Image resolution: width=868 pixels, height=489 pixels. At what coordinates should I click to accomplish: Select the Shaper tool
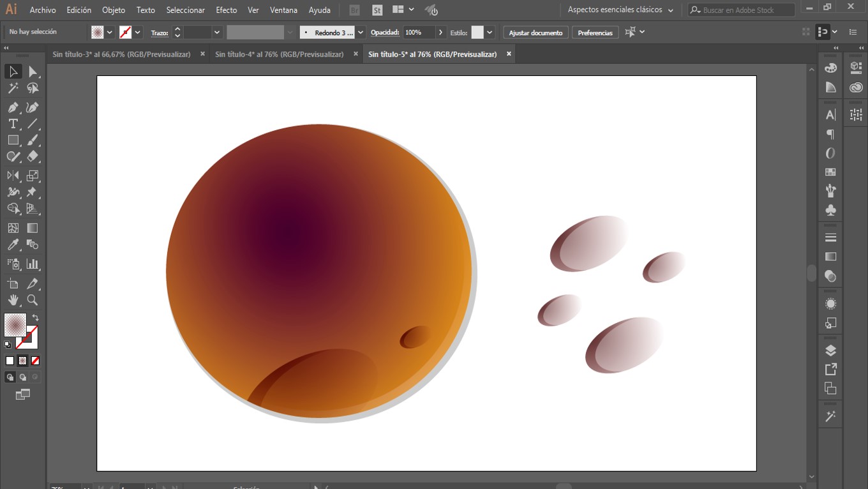click(x=13, y=156)
